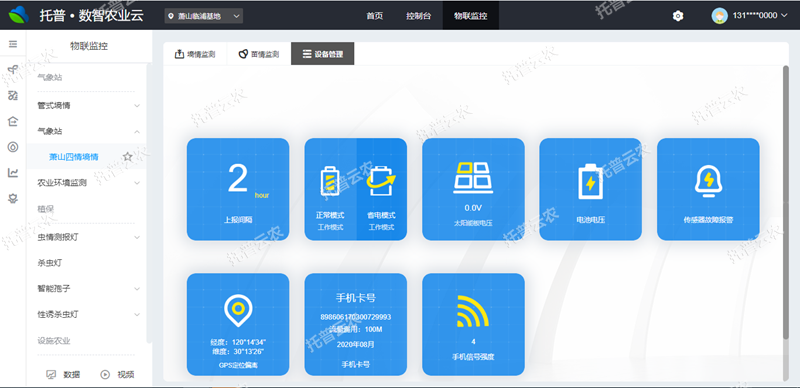Switch to the 墒情监测 tab
800x388 pixels.
195,54
